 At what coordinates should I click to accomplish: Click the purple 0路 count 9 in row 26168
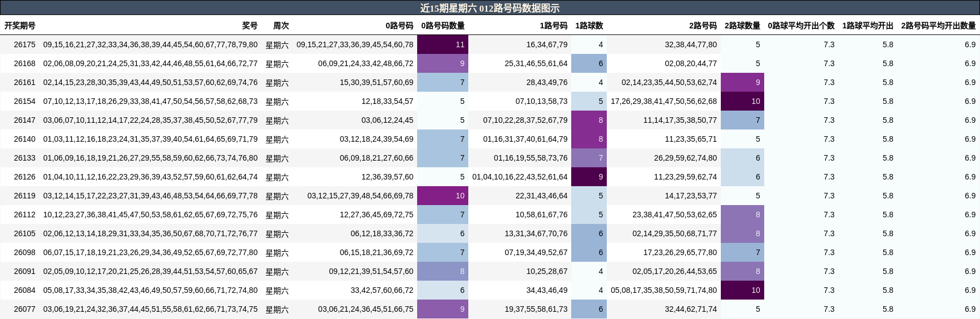[443, 63]
